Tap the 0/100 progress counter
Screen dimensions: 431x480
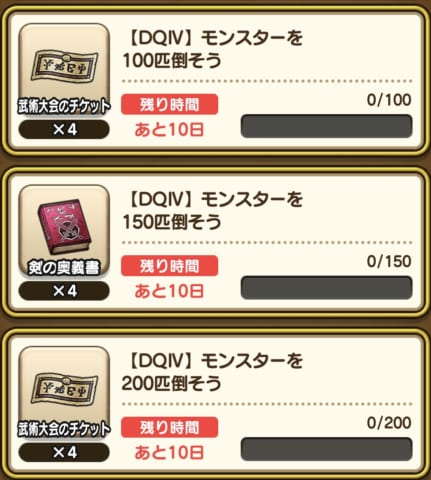[x=389, y=100]
